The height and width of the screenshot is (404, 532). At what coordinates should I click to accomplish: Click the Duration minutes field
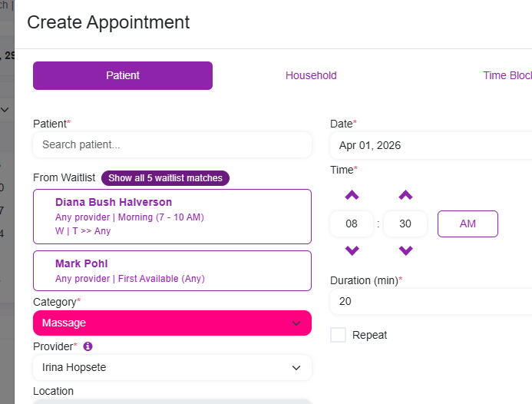430,301
